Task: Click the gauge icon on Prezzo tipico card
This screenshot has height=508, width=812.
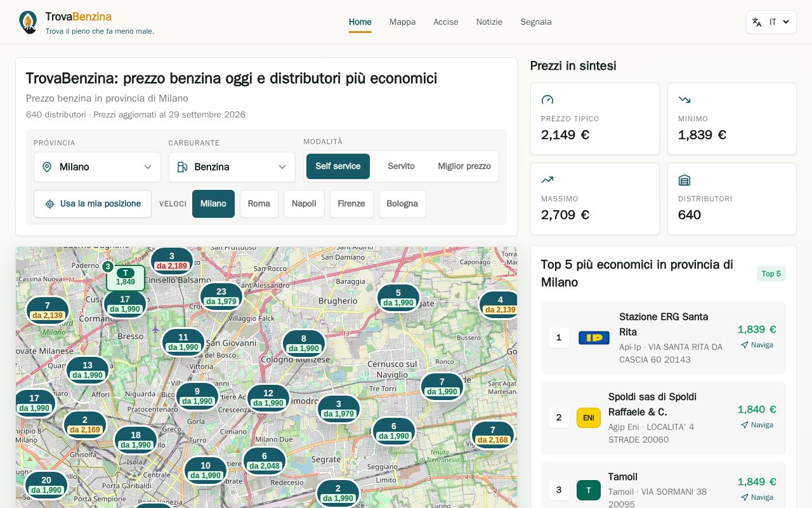Action: pyautogui.click(x=547, y=100)
